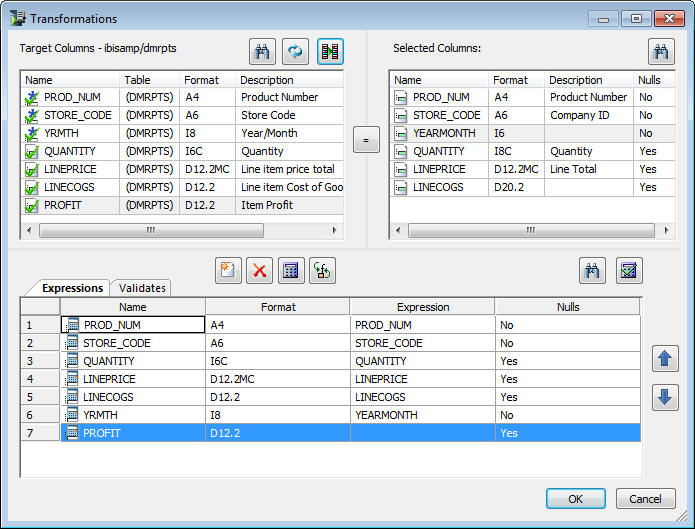
Task: Click the D12.2MC format cell in the expressions grid
Action: coord(277,379)
